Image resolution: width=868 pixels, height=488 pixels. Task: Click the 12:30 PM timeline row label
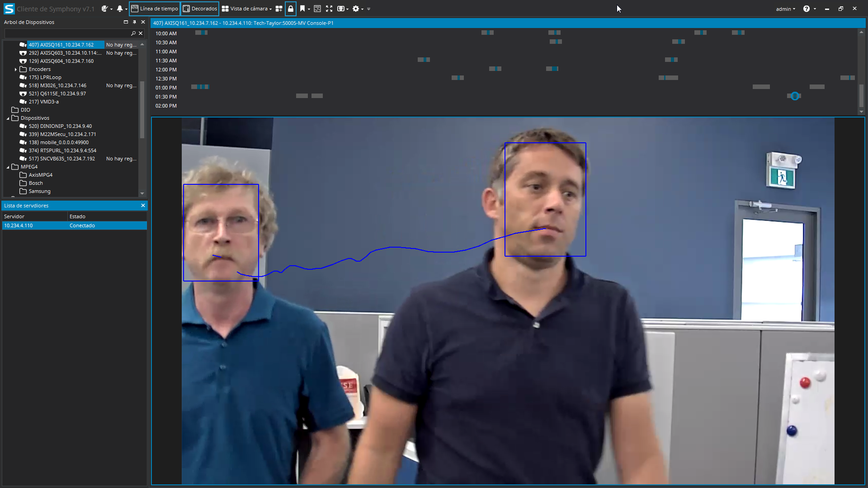(166, 79)
